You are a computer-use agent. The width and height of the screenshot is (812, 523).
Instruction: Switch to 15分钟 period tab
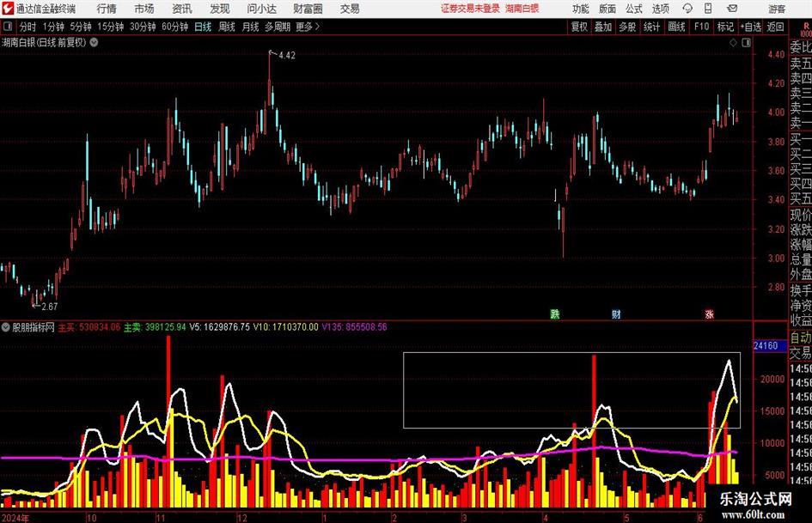coord(110,27)
